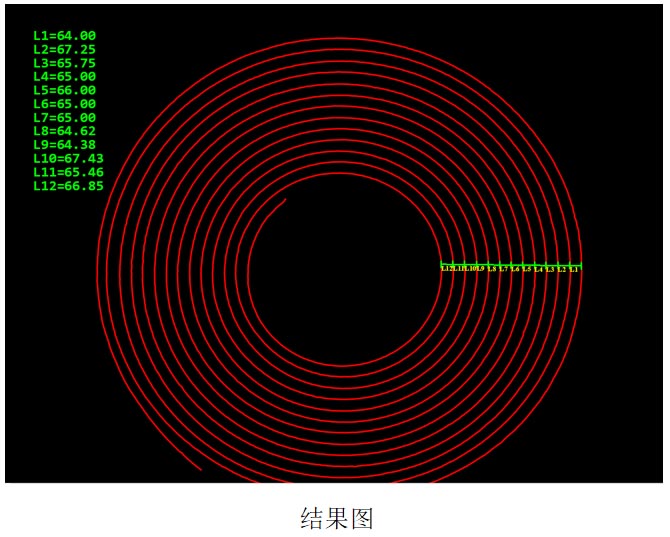Select the L2=67.25 reading

(x=64, y=49)
